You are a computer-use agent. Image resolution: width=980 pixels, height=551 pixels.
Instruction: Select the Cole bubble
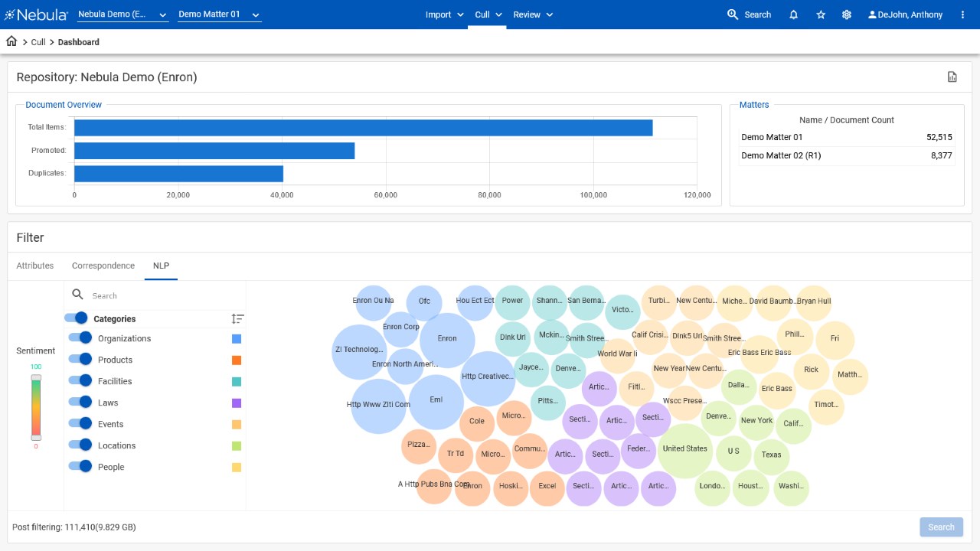[x=477, y=422]
